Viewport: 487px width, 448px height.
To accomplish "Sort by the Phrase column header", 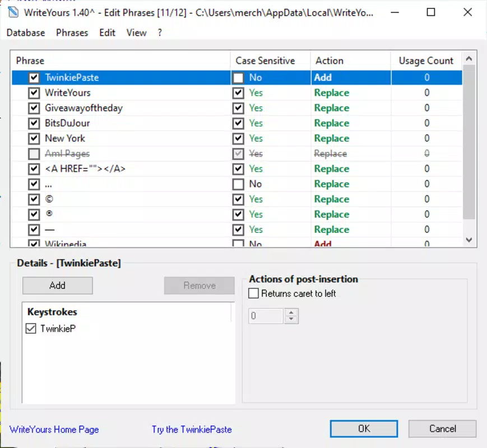I will click(x=121, y=60).
